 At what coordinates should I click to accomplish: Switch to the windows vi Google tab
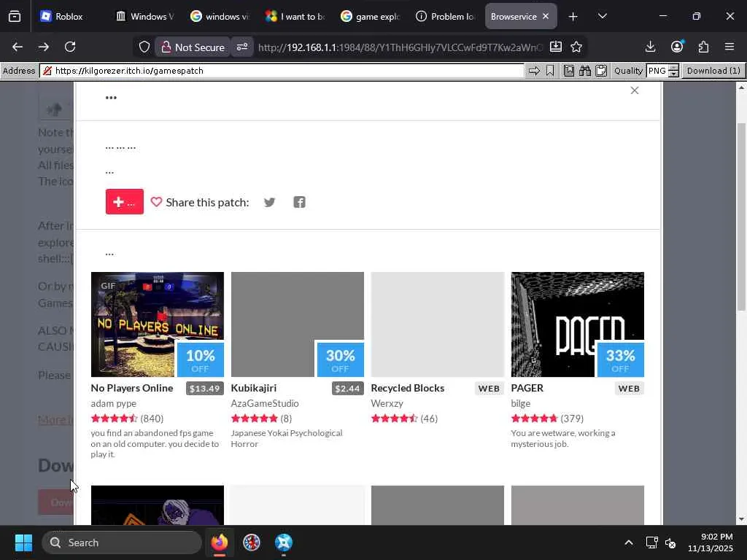(x=221, y=16)
